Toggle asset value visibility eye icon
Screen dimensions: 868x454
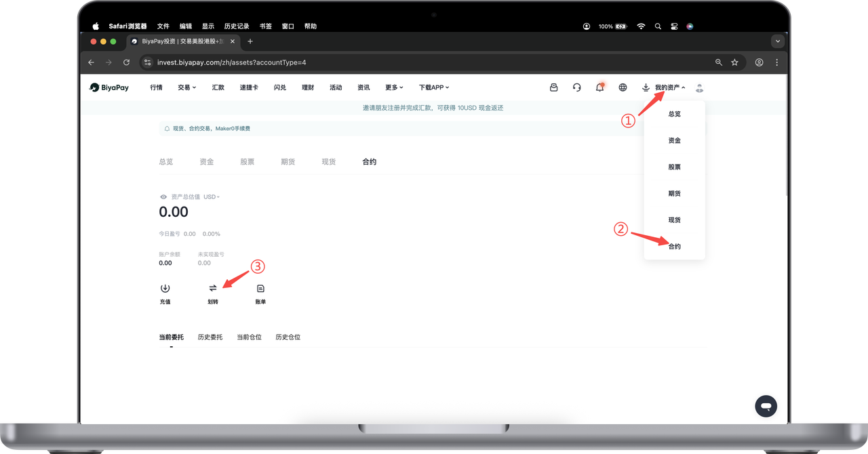pos(163,197)
